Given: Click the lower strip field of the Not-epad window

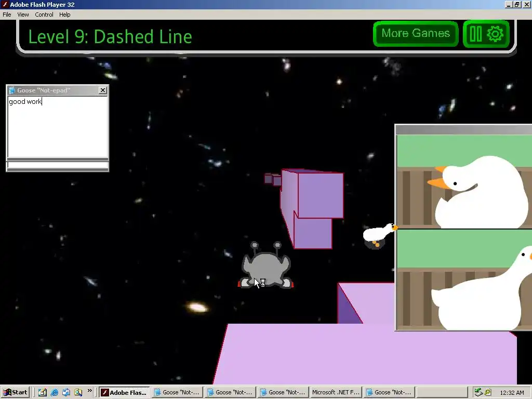Looking at the screenshot, I should (58, 165).
